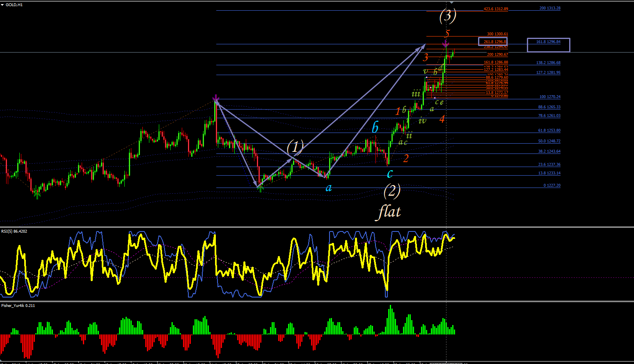Viewport: 634px width, 364px height.
Task: Click the green wave label 'iii'
Action: click(416, 94)
